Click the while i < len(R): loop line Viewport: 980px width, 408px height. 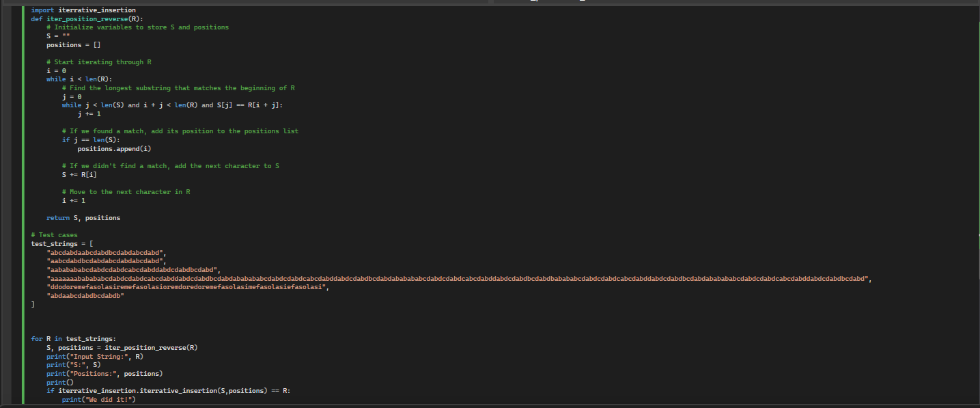pos(75,79)
